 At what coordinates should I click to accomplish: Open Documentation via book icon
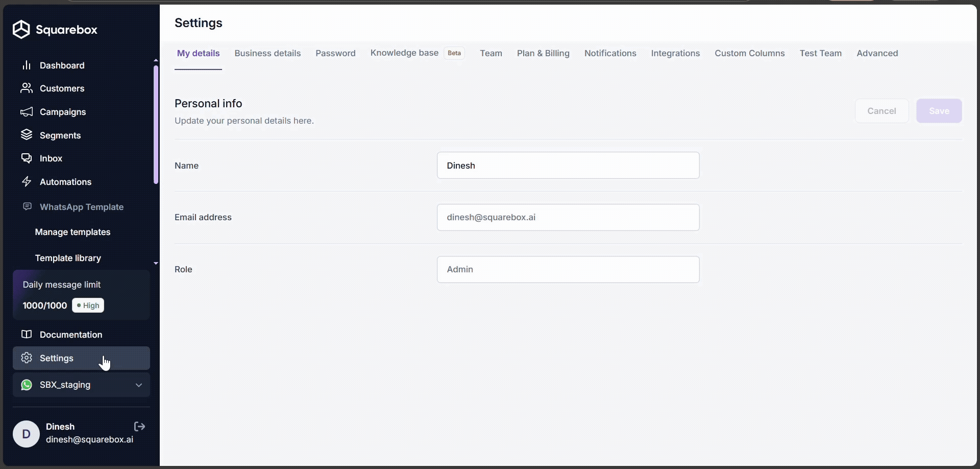pyautogui.click(x=27, y=335)
